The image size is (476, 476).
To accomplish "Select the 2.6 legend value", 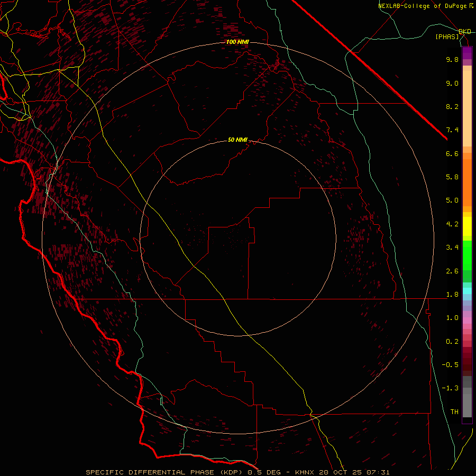I will (x=452, y=271).
